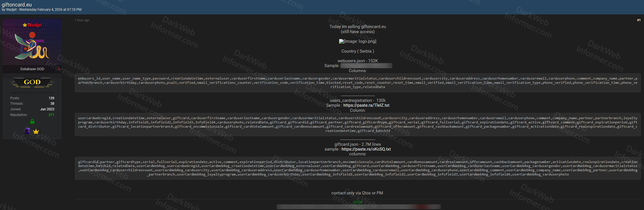This screenshot has height=210, width=644.
Task: Click the green QTOX label
Action: coord(357,202)
